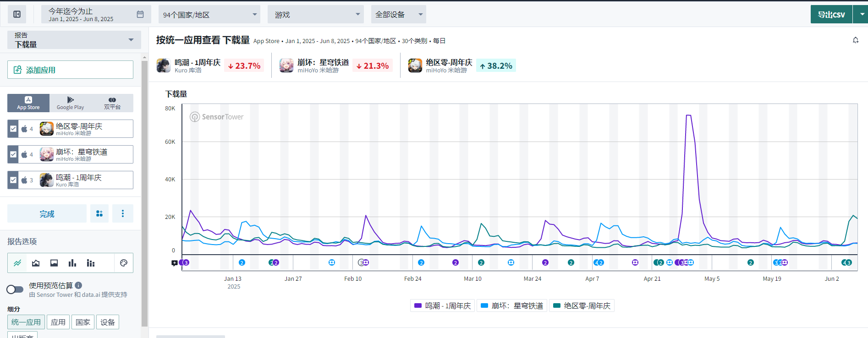Viewport: 868px width, 338px height.
Task: Click 绝区零 +38.2% change badge
Action: 496,66
